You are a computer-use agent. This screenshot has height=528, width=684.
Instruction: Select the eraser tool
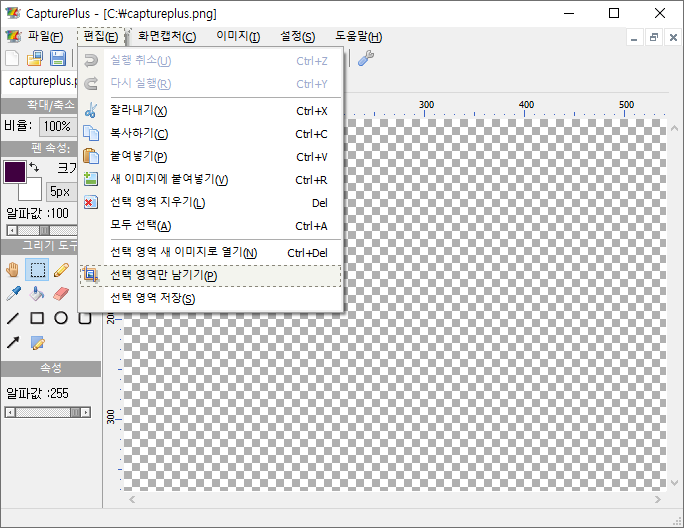61,294
